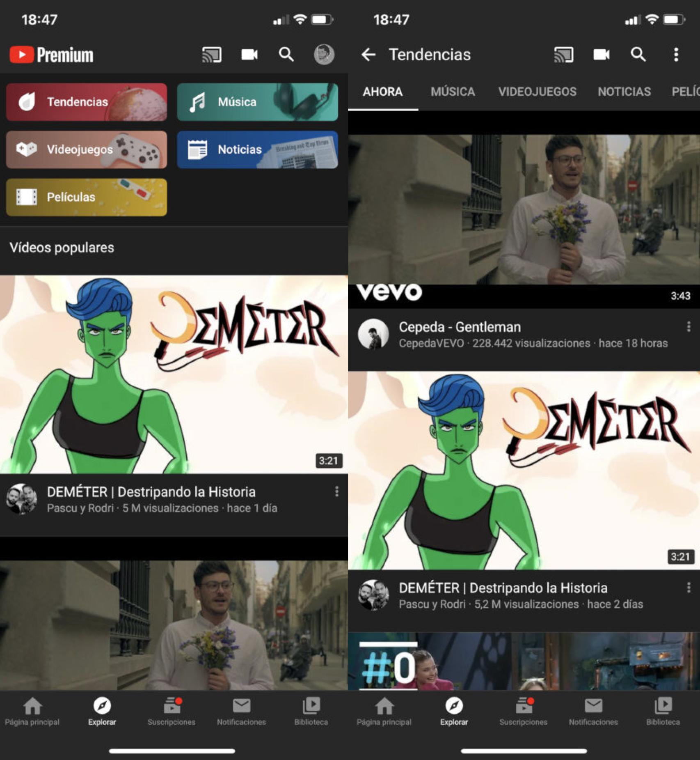The width and height of the screenshot is (700, 760).
Task: Open search in the Tendencias screen
Action: click(638, 54)
